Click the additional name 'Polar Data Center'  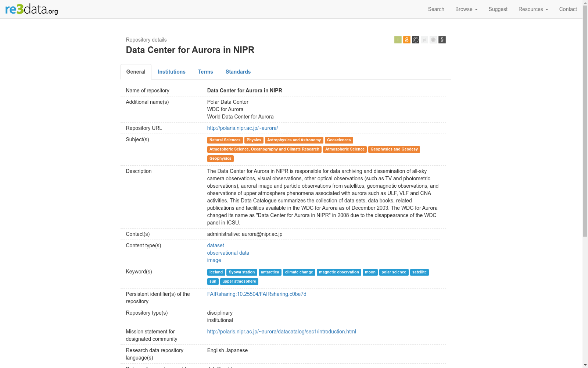coord(228,102)
